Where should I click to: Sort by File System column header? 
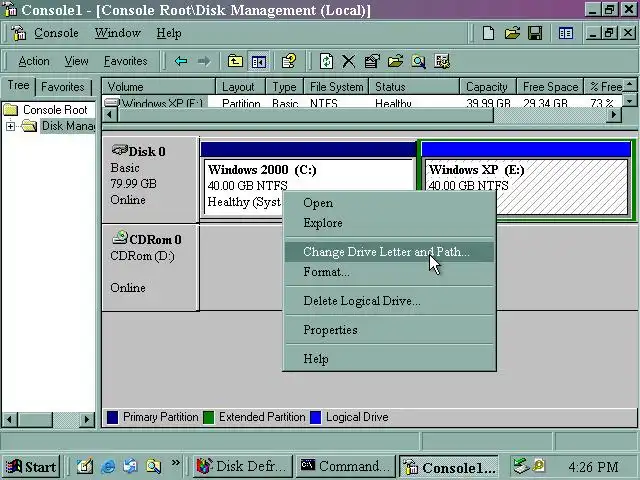point(336,87)
